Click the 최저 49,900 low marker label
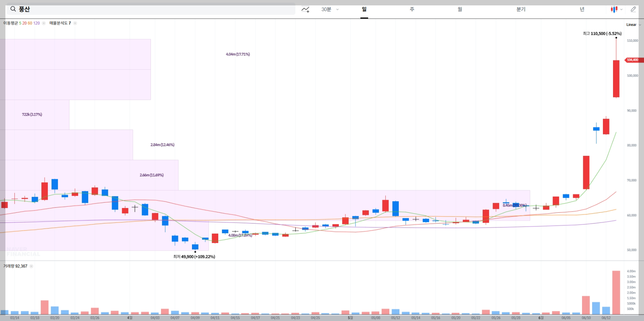This screenshot has width=644, height=321. tap(194, 257)
